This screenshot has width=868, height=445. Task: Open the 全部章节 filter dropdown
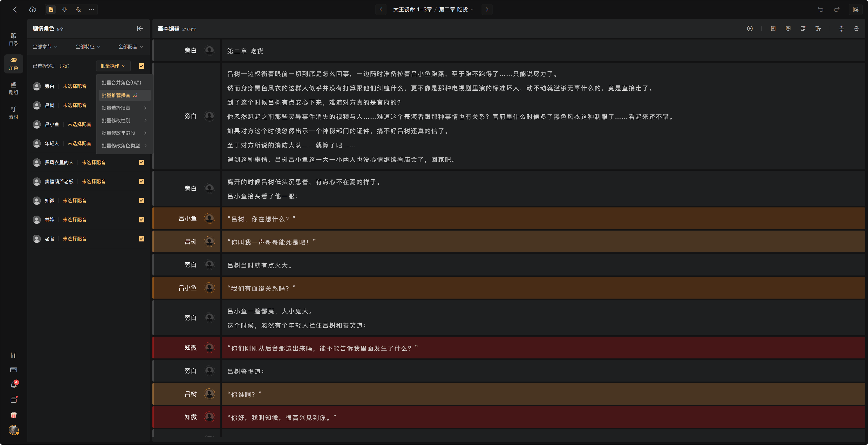(x=45, y=47)
